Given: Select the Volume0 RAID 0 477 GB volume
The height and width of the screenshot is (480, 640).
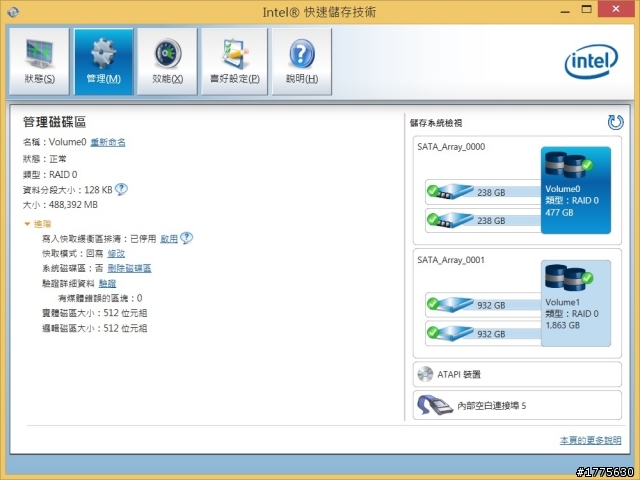Looking at the screenshot, I should (576, 190).
